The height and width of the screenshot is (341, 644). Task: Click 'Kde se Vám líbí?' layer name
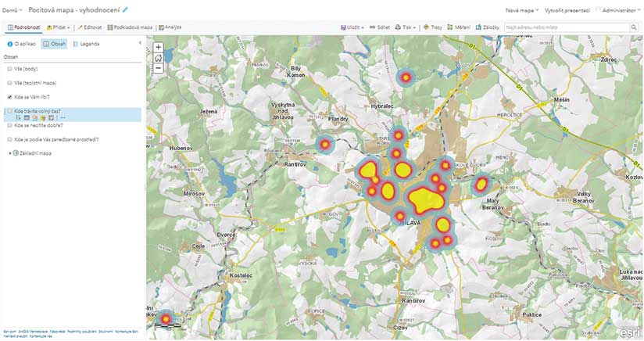32,97
